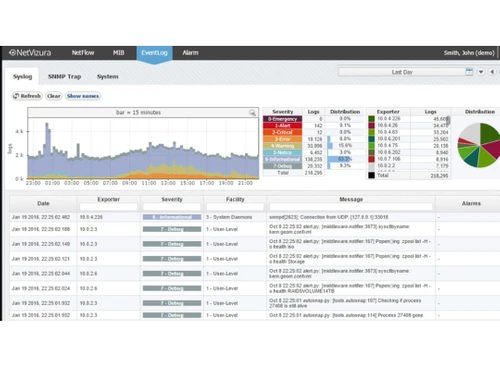Screen dimensions: 500x375
Task: Click green swatch for 10.0.4.75
Action: coord(371,145)
